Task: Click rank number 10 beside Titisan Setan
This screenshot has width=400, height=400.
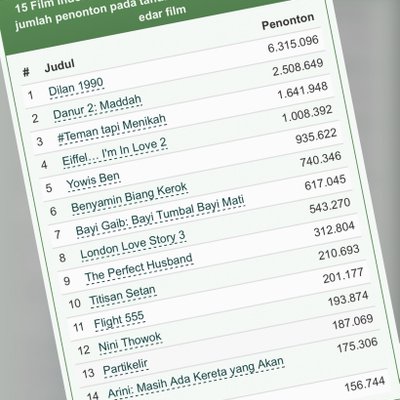Action: (75, 303)
